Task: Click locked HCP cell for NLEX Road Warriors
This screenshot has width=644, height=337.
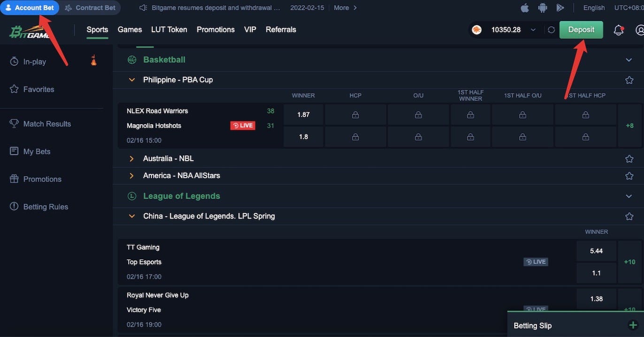Action: click(x=355, y=114)
